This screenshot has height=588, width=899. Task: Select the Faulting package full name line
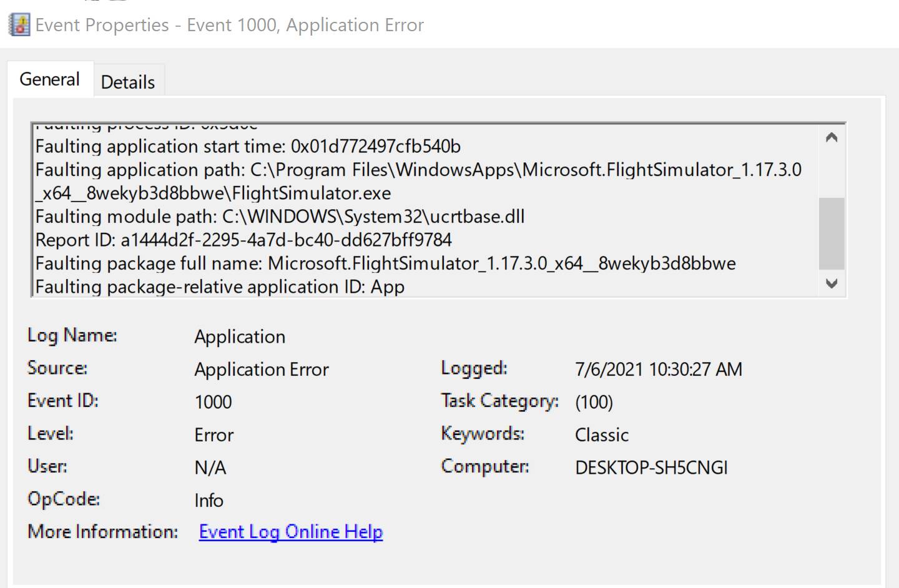[x=386, y=263]
